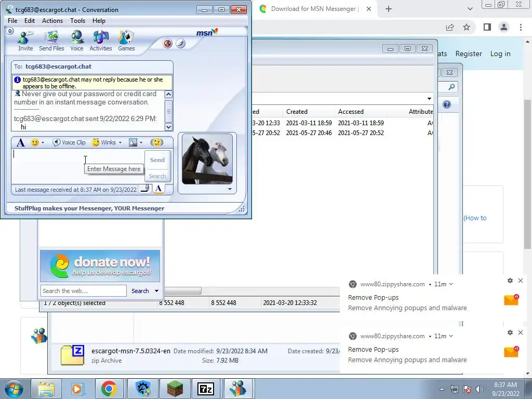The width and height of the screenshot is (532, 399).
Task: Open the Windows Start menu
Action: click(14, 389)
